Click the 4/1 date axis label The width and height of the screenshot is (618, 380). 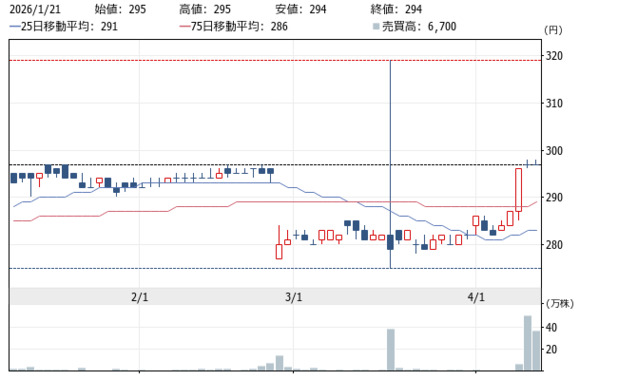pyautogui.click(x=476, y=297)
